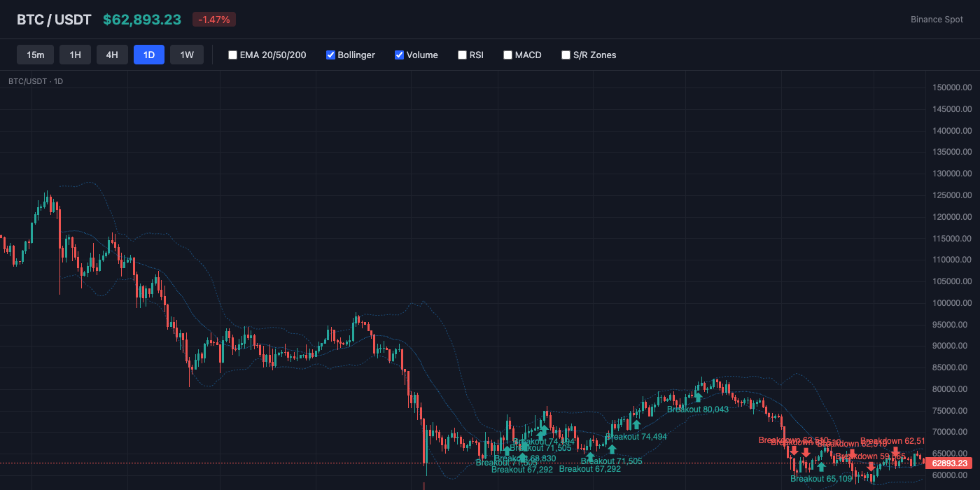980x490 pixels.
Task: Show S/R Zones on the chart
Action: coord(566,55)
